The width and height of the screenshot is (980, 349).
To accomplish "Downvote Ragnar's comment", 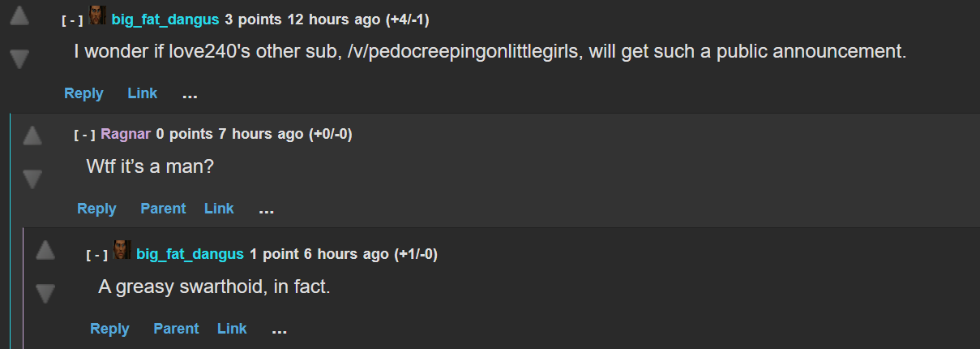I will click(32, 179).
